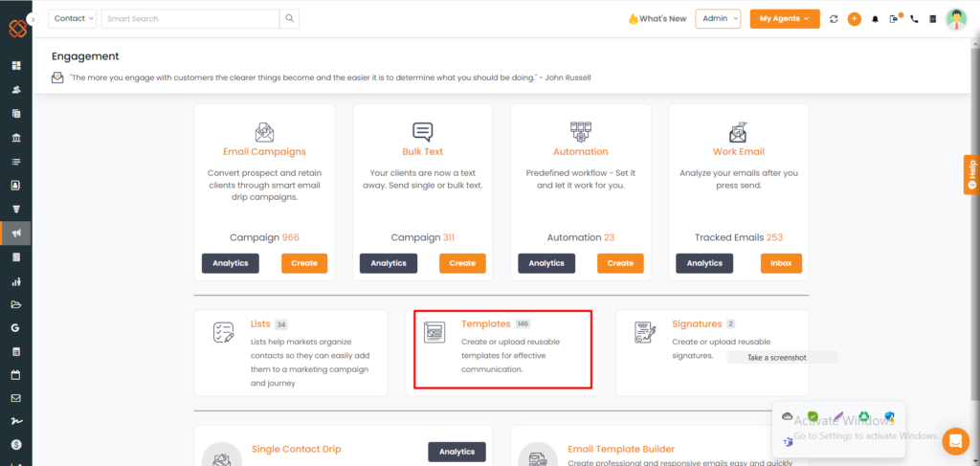This screenshot has width=980, height=466.
Task: Open the Admin role dropdown
Action: coord(718,19)
